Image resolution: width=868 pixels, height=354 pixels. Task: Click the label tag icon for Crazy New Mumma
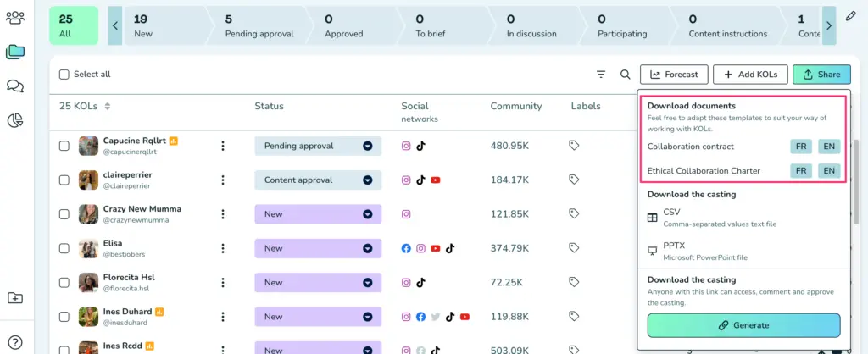coord(574,214)
